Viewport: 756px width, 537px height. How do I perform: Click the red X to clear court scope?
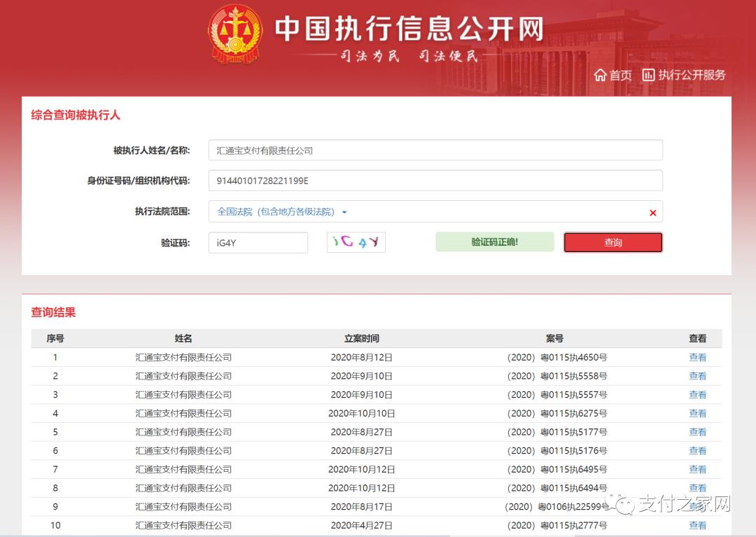(x=652, y=212)
